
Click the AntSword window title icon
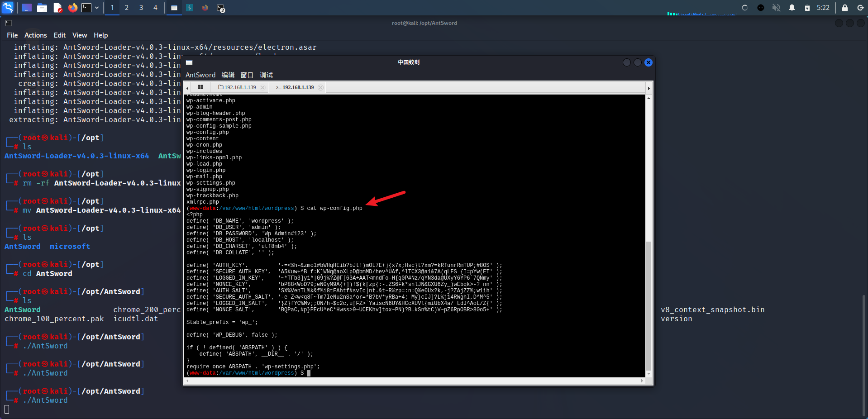tap(189, 62)
